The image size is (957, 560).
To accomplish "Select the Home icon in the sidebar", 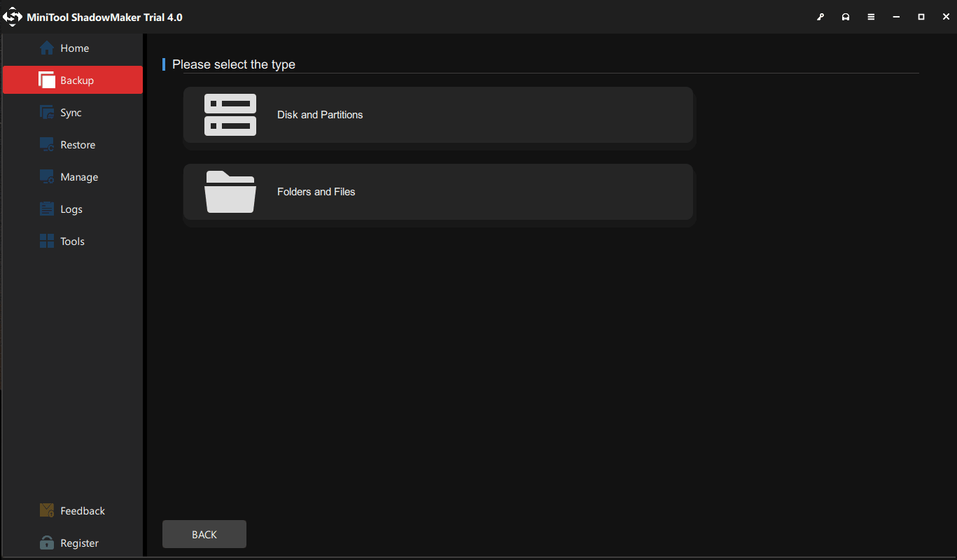I will click(47, 48).
